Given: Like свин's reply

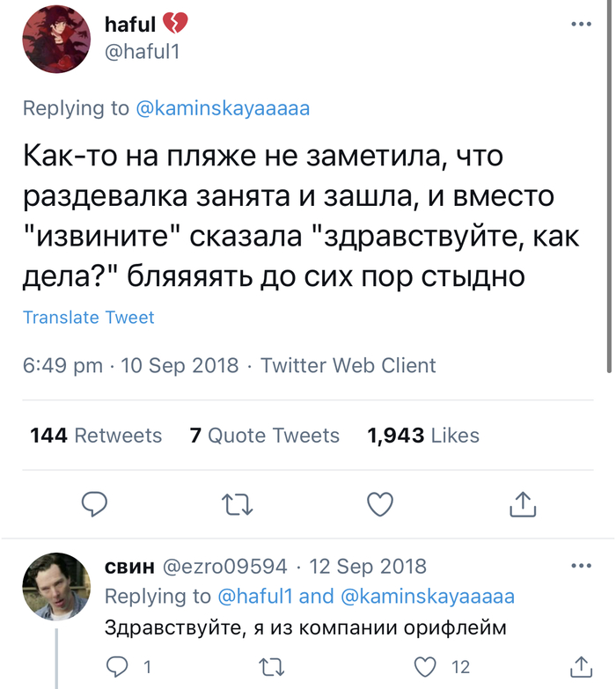Looking at the screenshot, I should click(428, 665).
